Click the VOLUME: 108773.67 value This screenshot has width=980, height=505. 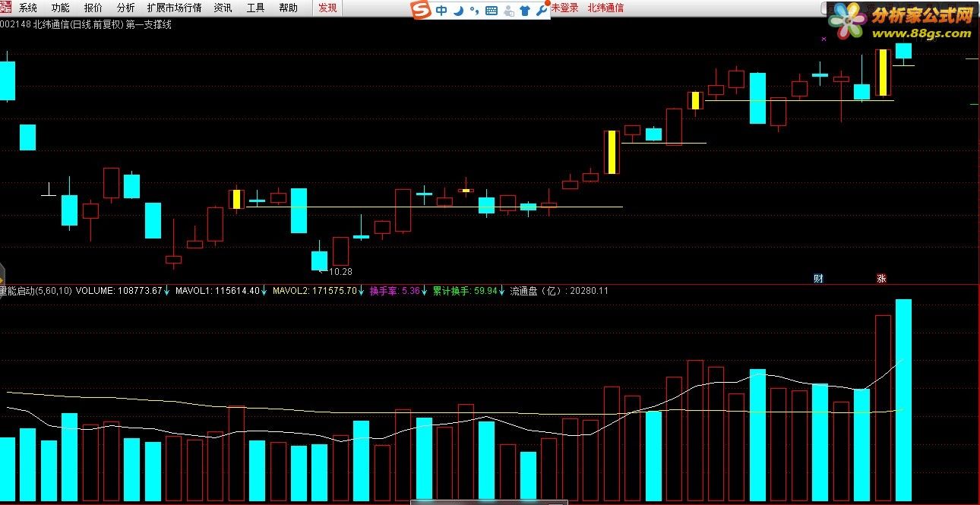coord(119,290)
